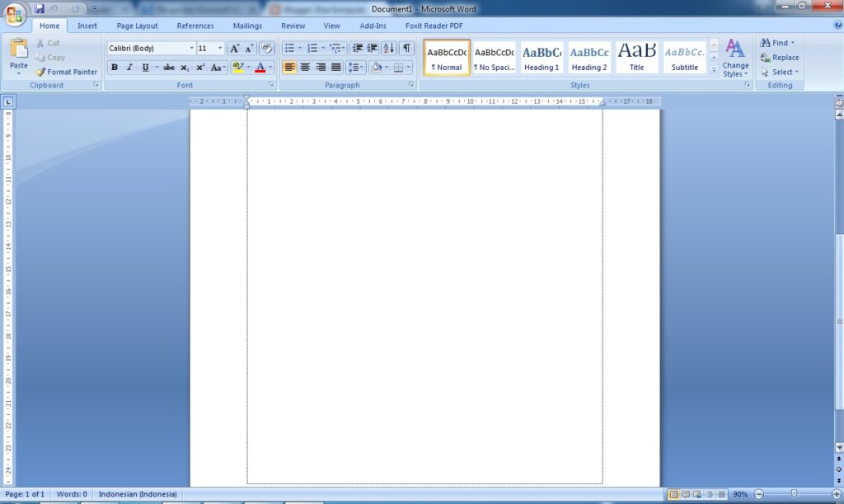The height and width of the screenshot is (504, 844).
Task: Align text left
Action: coord(289,68)
